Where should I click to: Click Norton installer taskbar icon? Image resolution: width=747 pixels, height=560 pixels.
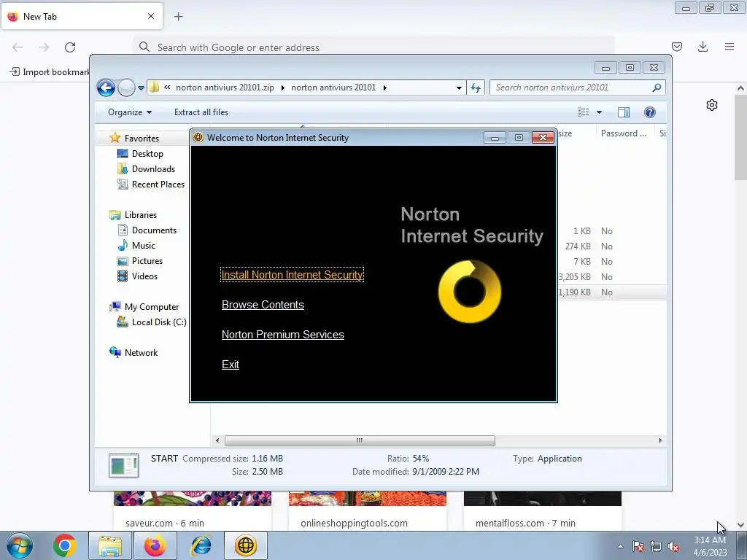246,545
